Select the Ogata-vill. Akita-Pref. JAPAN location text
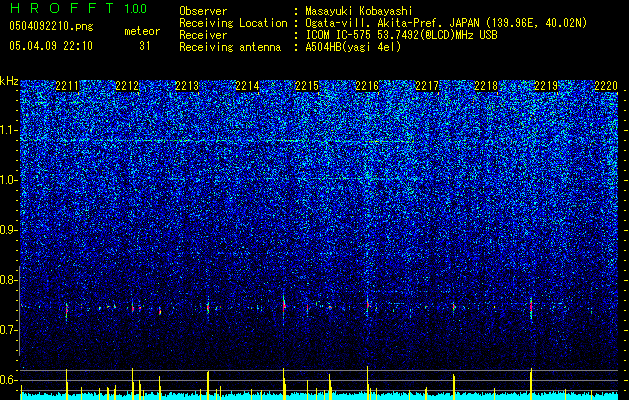629x400 pixels. (x=446, y=23)
